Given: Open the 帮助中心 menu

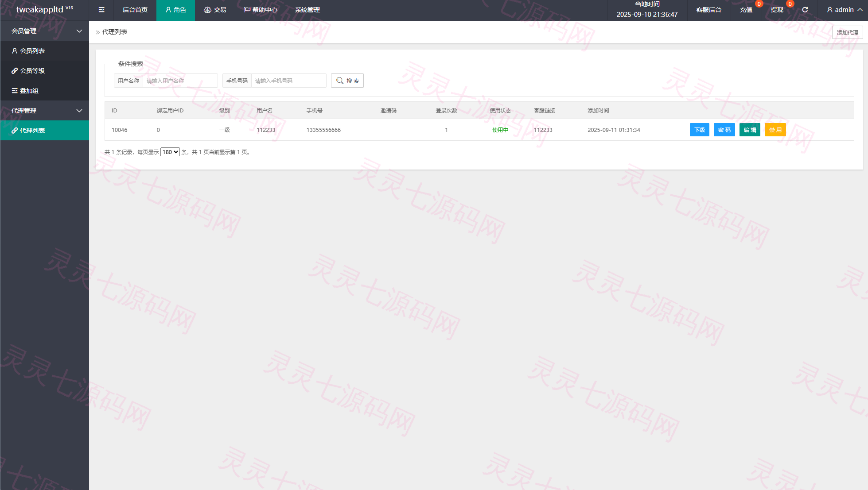Looking at the screenshot, I should [x=261, y=10].
